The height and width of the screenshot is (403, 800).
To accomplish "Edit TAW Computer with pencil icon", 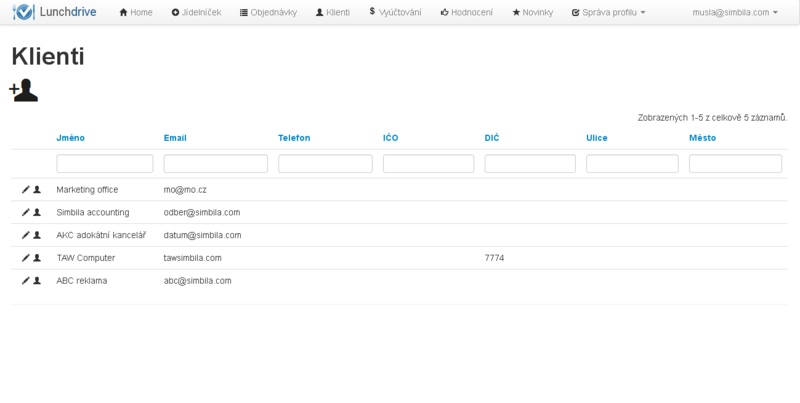I will tap(25, 258).
